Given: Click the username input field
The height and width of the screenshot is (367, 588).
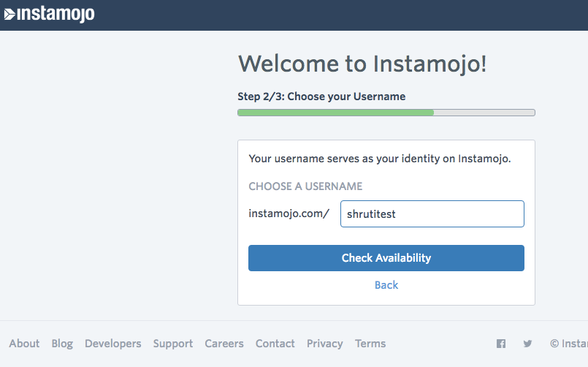Looking at the screenshot, I should click(x=432, y=214).
